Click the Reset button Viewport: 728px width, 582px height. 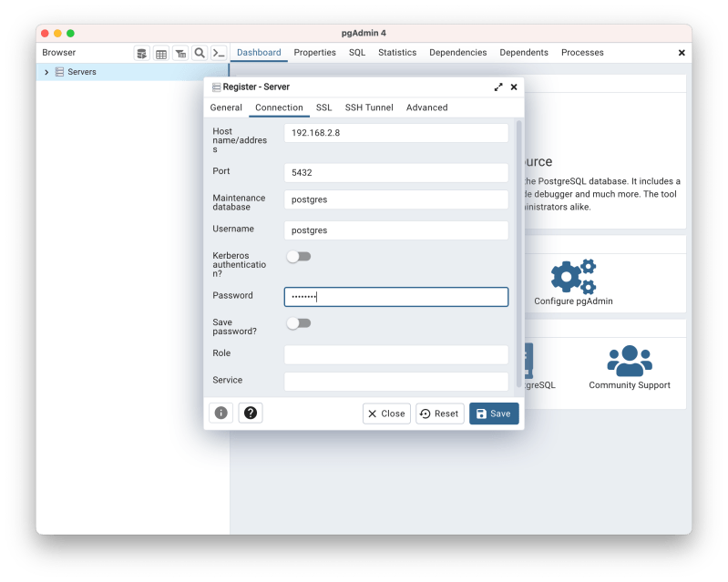(x=440, y=414)
